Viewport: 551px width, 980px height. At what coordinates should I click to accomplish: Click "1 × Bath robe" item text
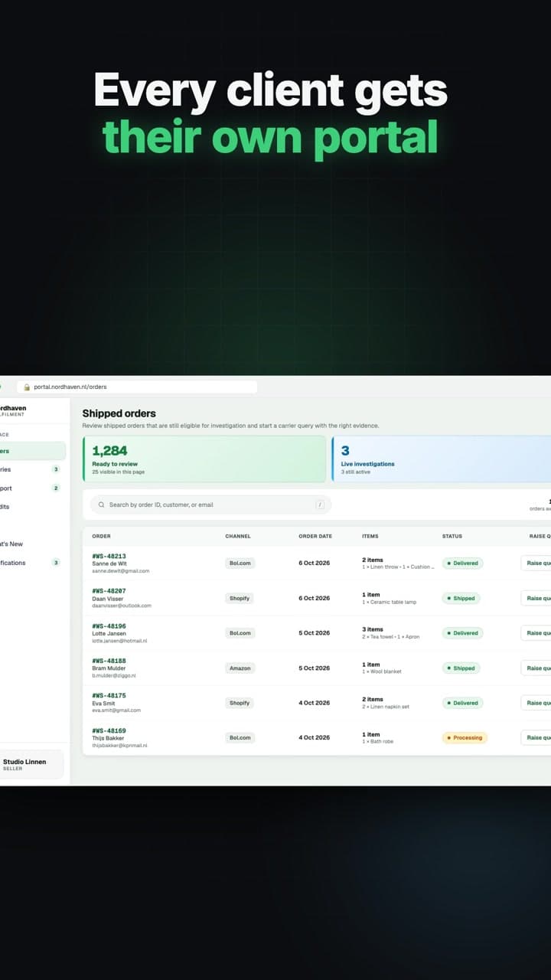point(378,741)
